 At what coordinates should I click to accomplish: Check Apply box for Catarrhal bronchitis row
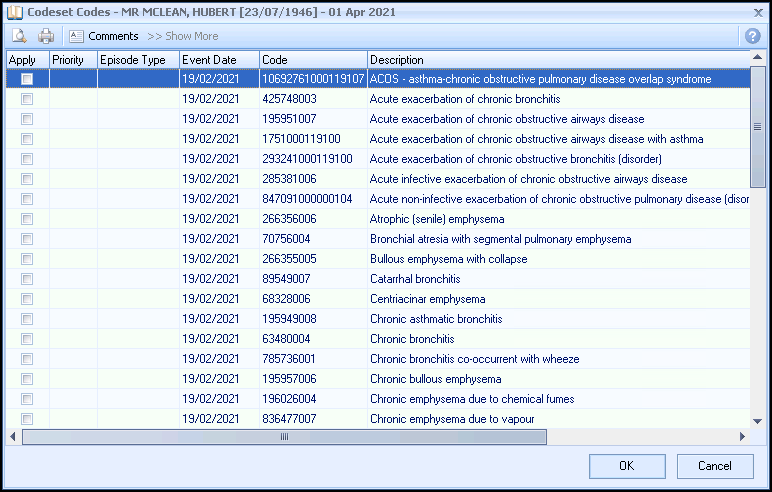point(27,279)
